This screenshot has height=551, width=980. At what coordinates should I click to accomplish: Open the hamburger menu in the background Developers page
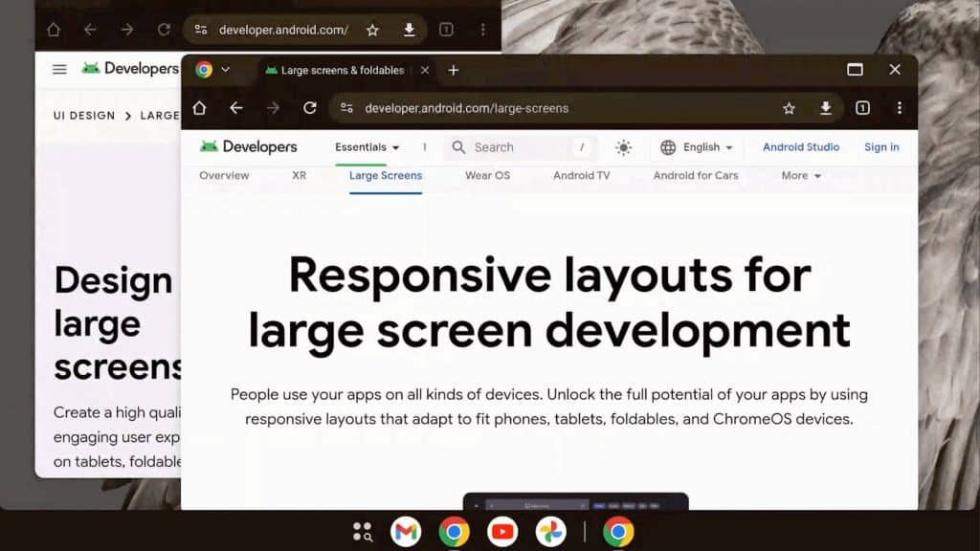(59, 69)
